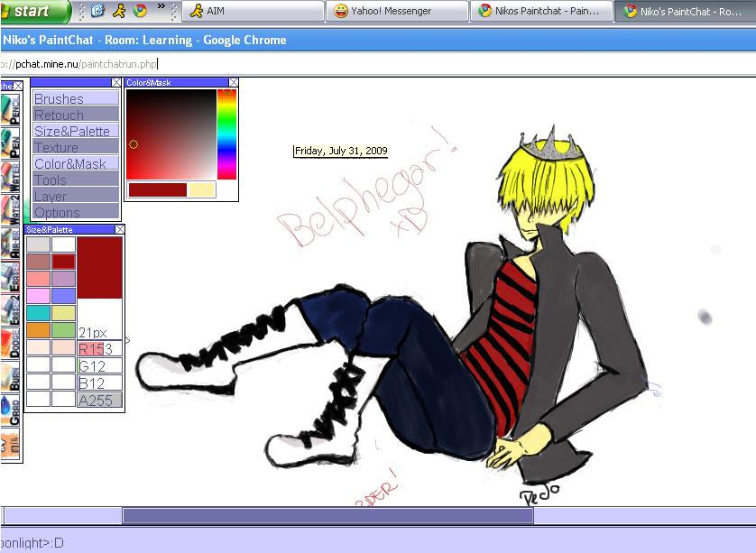Click the horizontal canvas scrollbar thumb
Screen dimensions: 756x553
coord(327,515)
